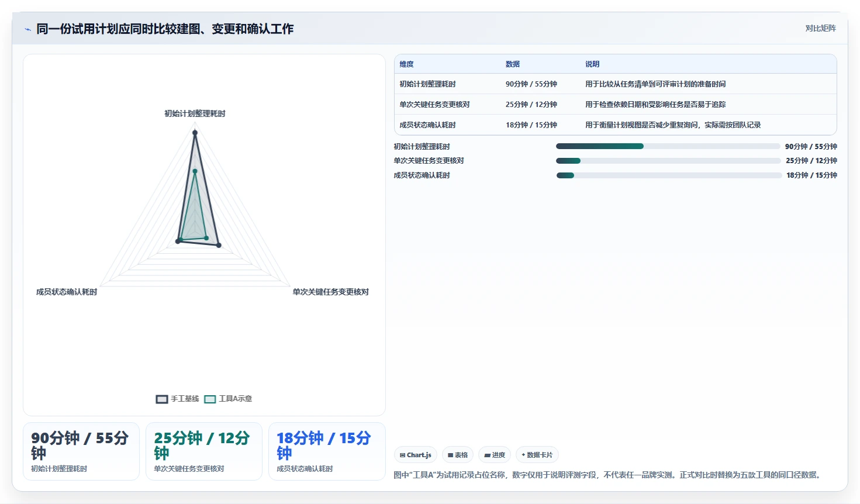Click progress bar for 成员状态确认耗时
Viewport: 860px width, 504px height.
(669, 175)
